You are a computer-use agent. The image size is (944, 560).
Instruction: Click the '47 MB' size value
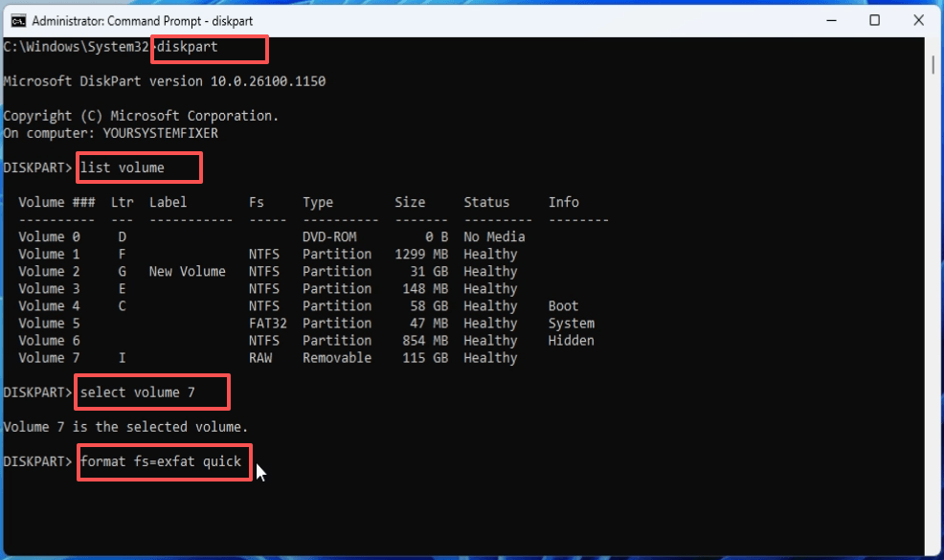click(x=429, y=324)
